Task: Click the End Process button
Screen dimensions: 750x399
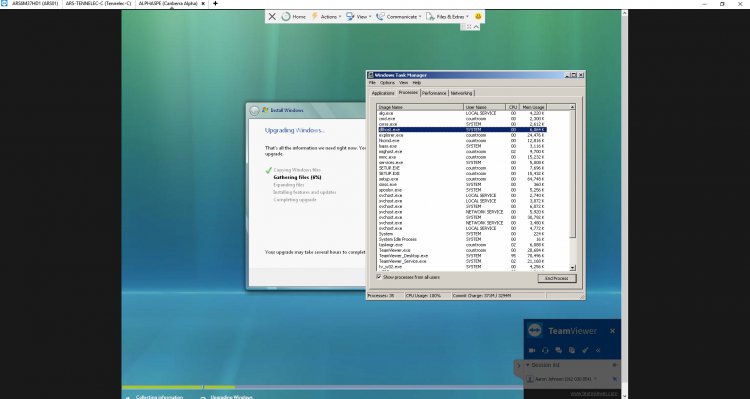Action: pos(557,278)
